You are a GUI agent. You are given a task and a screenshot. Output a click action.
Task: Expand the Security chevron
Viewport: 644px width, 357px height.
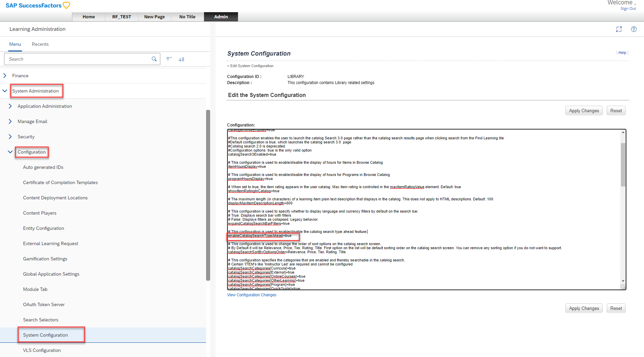(10, 137)
